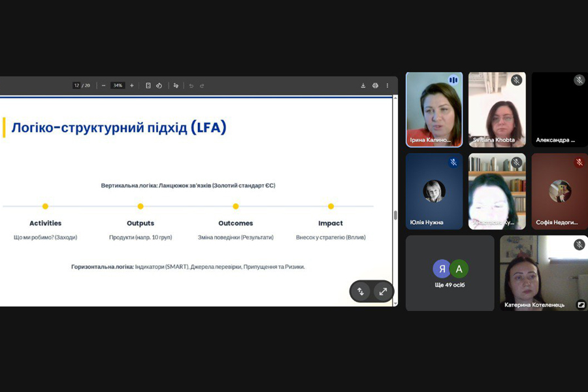The width and height of the screenshot is (588, 392).
Task: Rotate the PDF document counterclockwise
Action: pyautogui.click(x=159, y=86)
